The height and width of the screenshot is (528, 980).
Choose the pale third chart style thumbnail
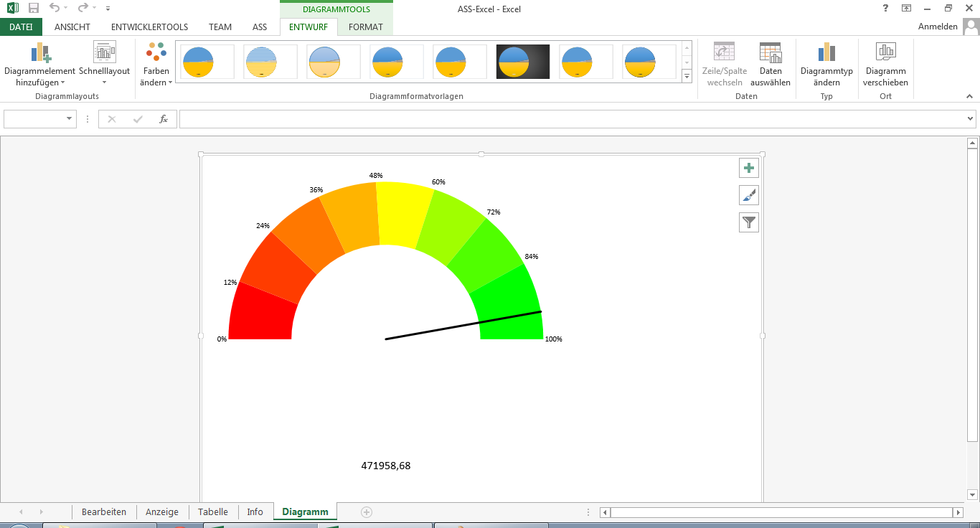click(x=334, y=62)
